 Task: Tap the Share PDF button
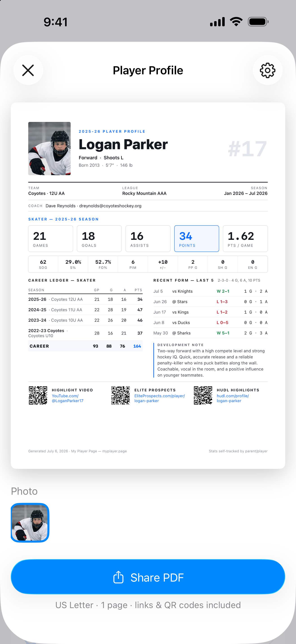148,577
